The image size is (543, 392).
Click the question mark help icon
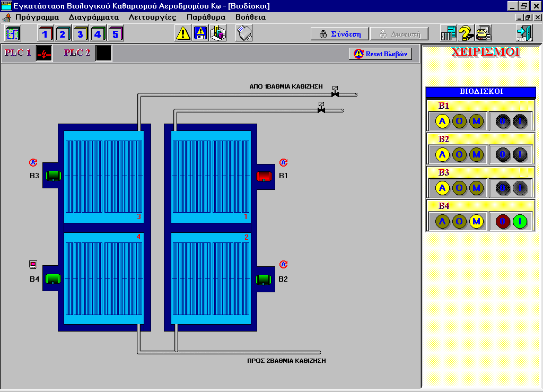[466, 34]
